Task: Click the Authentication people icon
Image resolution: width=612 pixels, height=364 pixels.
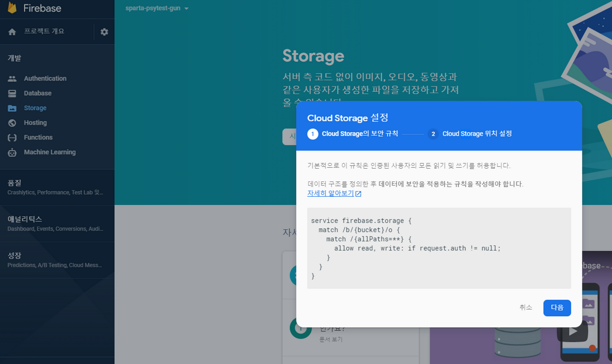Action: click(x=12, y=78)
